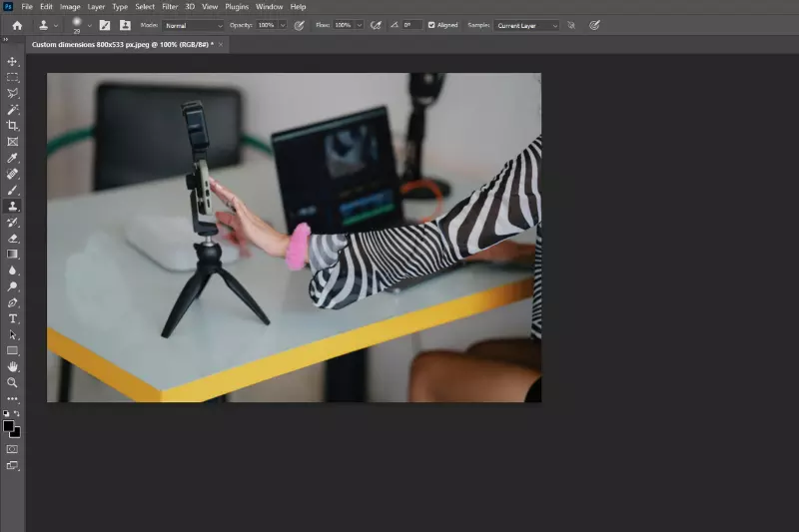This screenshot has height=532, width=799.
Task: Open the Mode dropdown showing Normal
Action: pos(193,26)
